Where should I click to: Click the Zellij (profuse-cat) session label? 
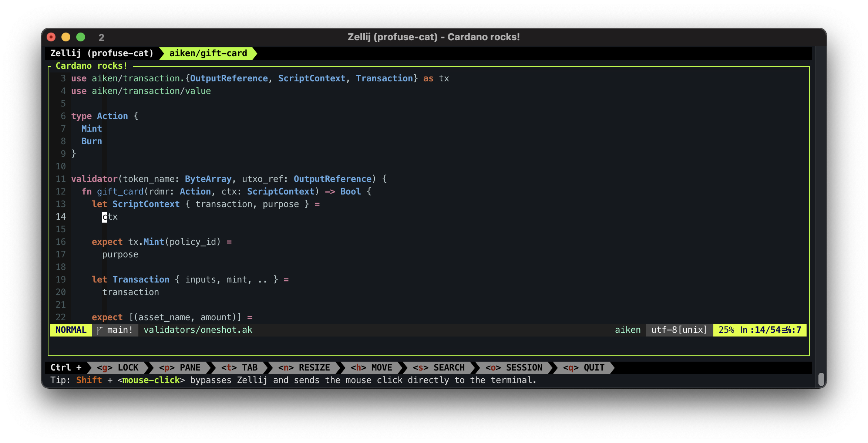pos(102,53)
